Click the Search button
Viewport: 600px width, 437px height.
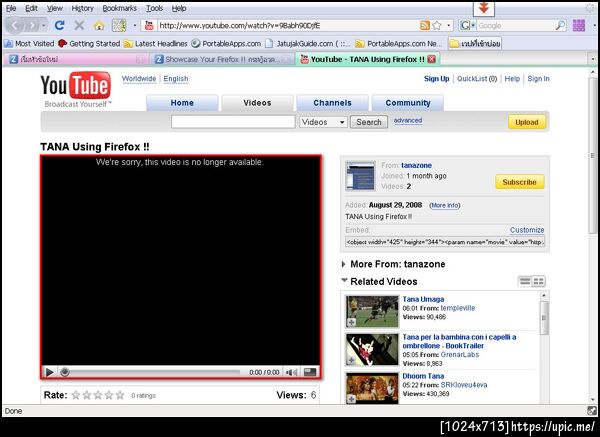[x=368, y=122]
